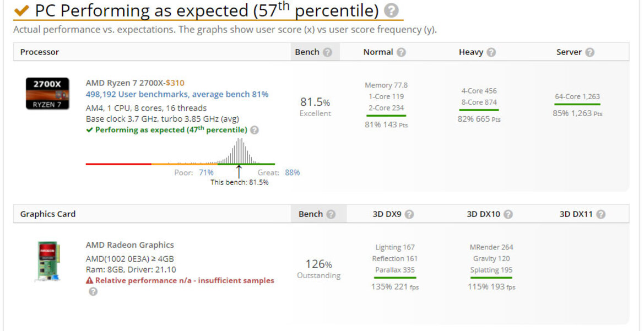Image resolution: width=644 pixels, height=331 pixels.
Task: Click help icon next to 3D DX11
Action: point(601,214)
